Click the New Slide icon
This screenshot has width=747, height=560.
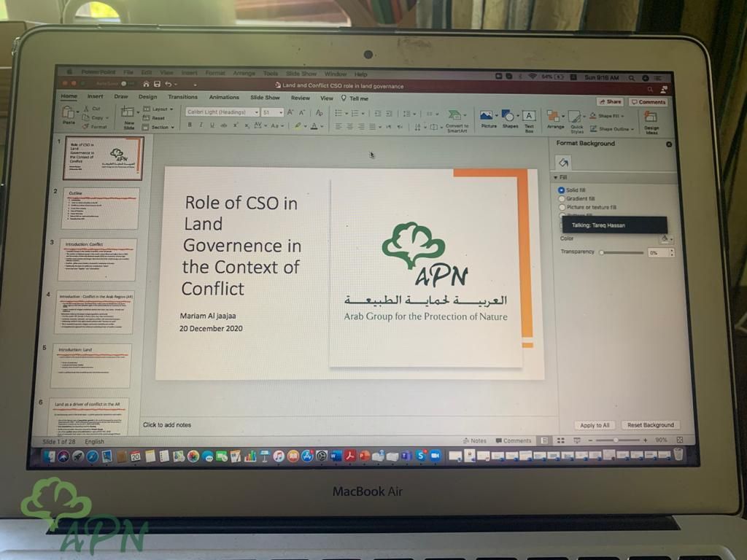click(x=127, y=112)
